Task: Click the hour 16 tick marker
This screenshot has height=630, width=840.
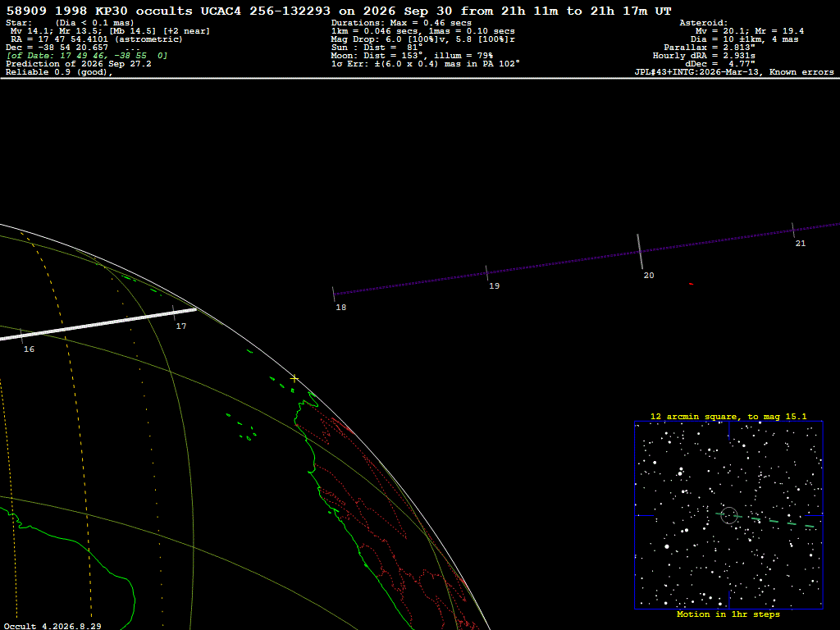Action: click(x=21, y=336)
